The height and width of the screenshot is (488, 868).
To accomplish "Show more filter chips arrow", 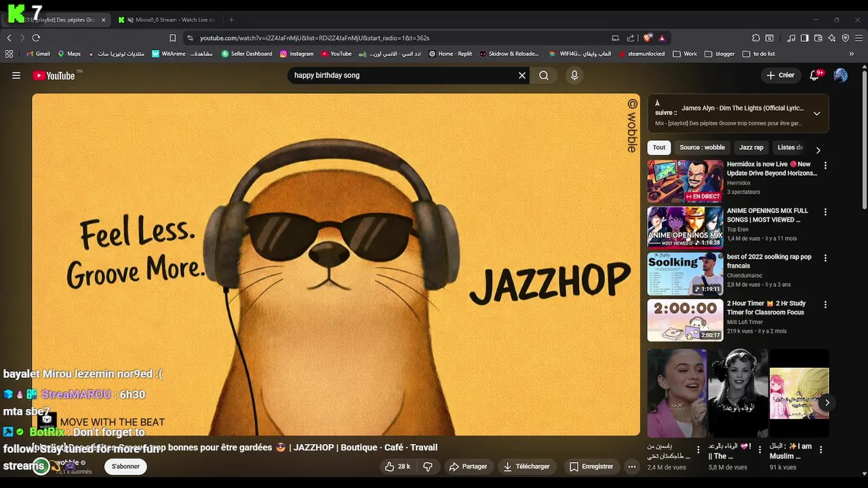I will [818, 150].
